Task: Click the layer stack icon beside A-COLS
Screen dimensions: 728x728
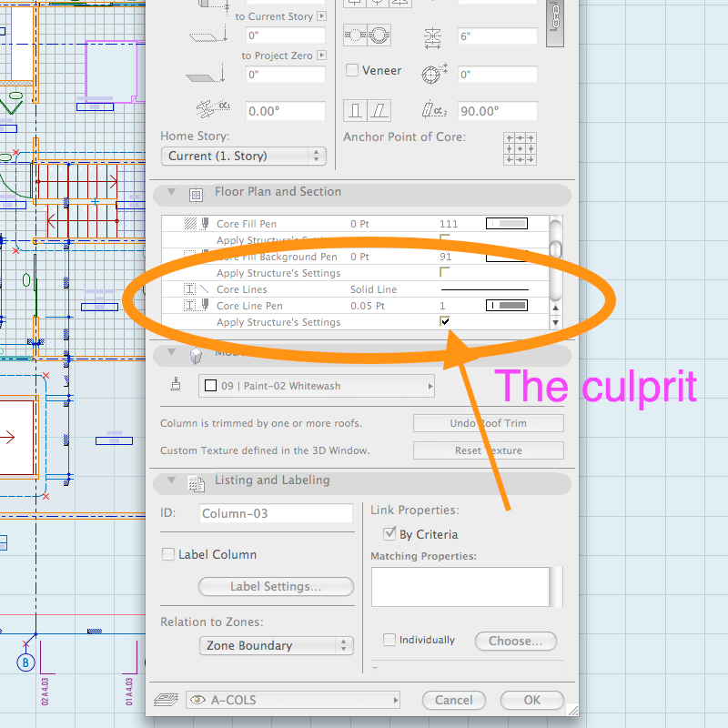Action: (166, 700)
